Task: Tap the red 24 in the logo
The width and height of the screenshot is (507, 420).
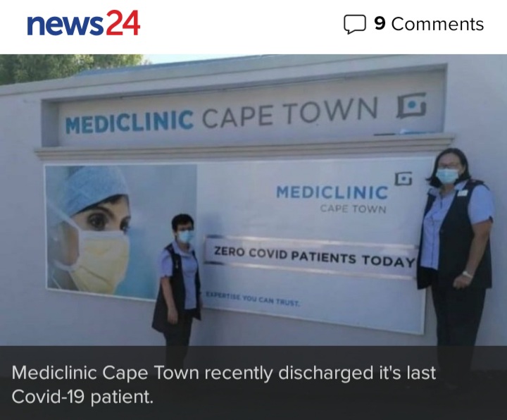Action: coord(123,23)
